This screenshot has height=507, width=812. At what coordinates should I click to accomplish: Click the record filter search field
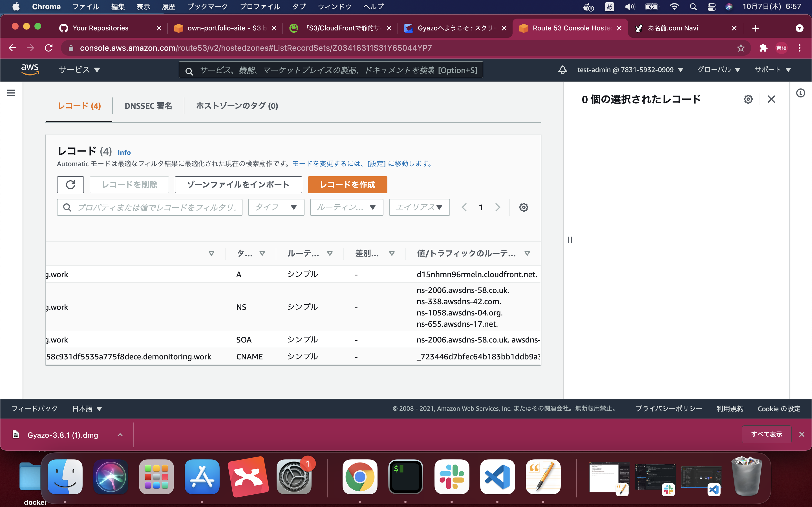click(x=156, y=207)
